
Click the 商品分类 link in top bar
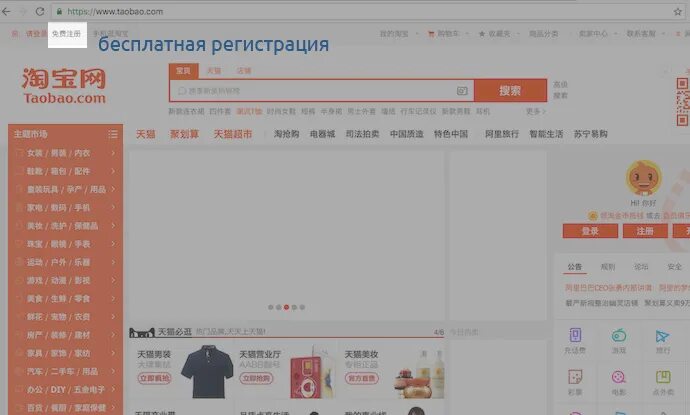[x=544, y=34]
